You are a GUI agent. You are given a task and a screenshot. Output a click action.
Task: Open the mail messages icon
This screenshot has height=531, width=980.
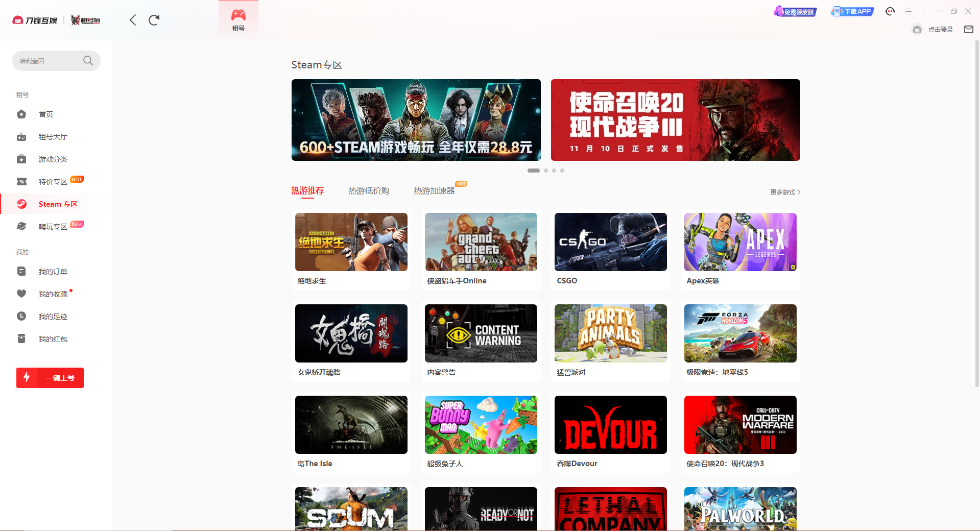(968, 30)
